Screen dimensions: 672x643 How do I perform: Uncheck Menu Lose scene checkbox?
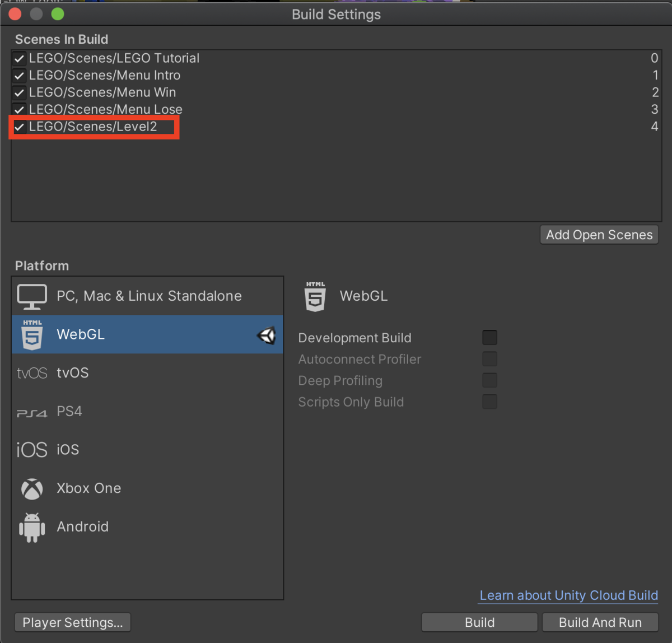tap(20, 109)
